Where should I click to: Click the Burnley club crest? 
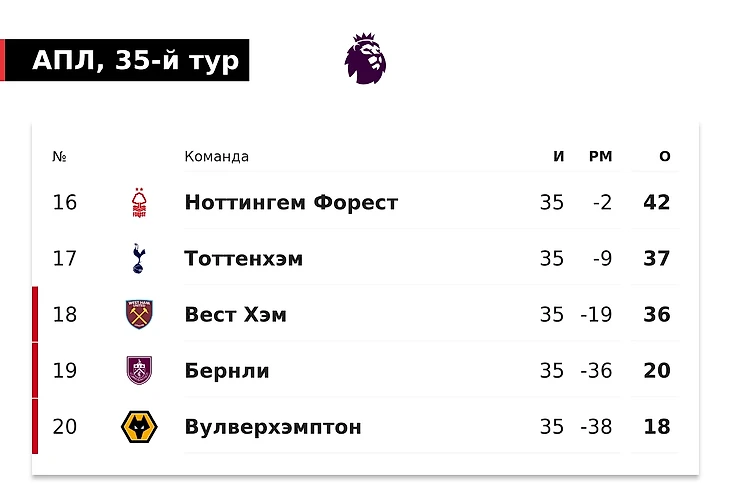pyautogui.click(x=139, y=370)
